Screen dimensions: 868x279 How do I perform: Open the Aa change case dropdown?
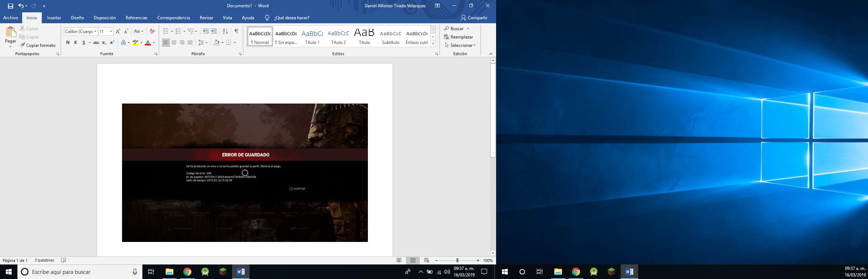point(138,32)
